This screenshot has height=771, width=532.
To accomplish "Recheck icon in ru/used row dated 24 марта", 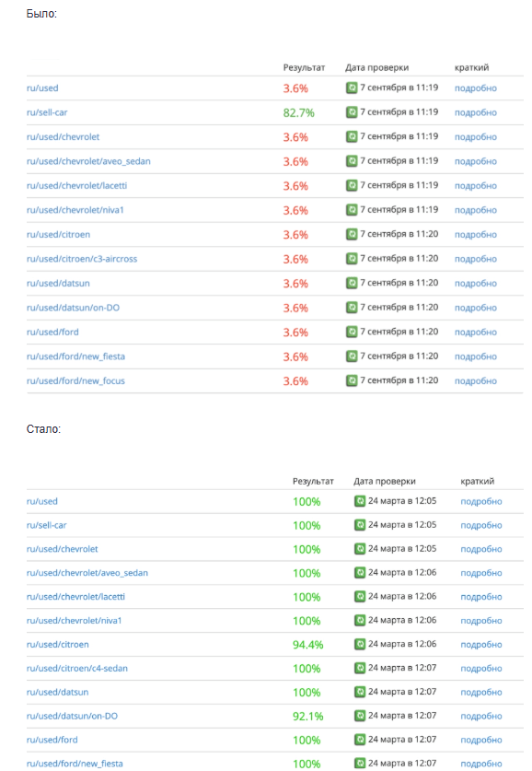I will (x=360, y=501).
